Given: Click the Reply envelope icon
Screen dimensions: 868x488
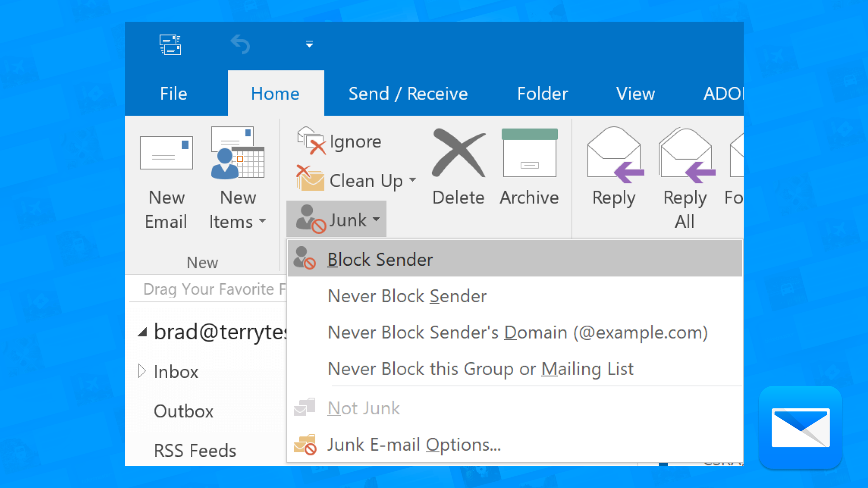Looking at the screenshot, I should tap(614, 155).
